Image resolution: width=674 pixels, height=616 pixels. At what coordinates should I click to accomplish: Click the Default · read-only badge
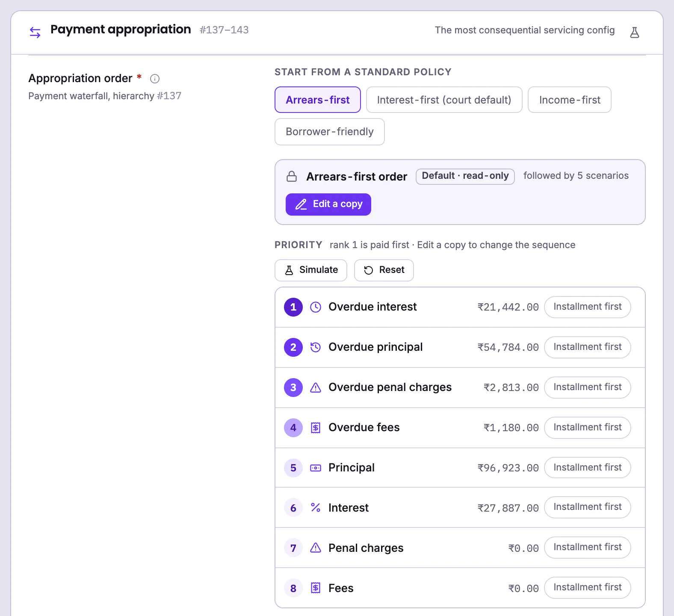coord(465,176)
